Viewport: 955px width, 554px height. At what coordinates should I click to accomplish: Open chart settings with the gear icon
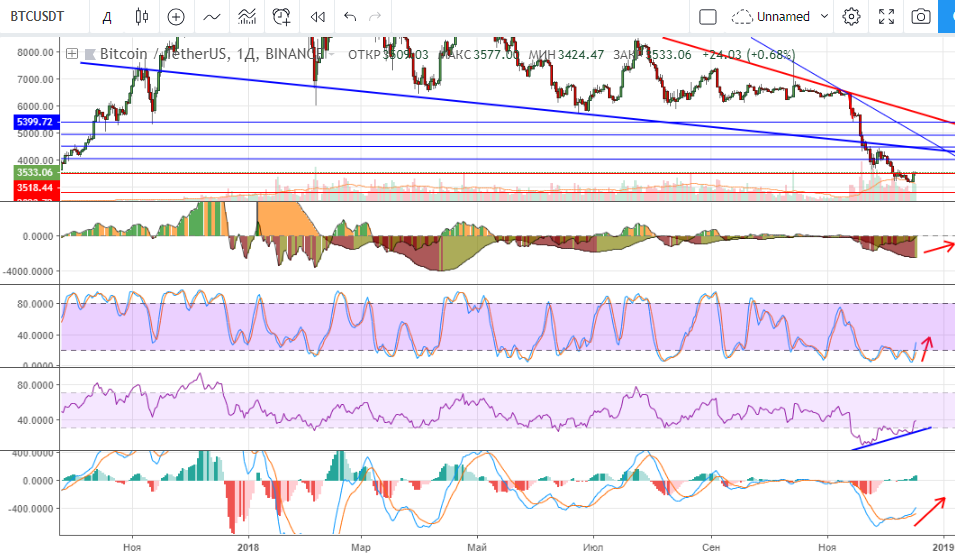pos(851,16)
